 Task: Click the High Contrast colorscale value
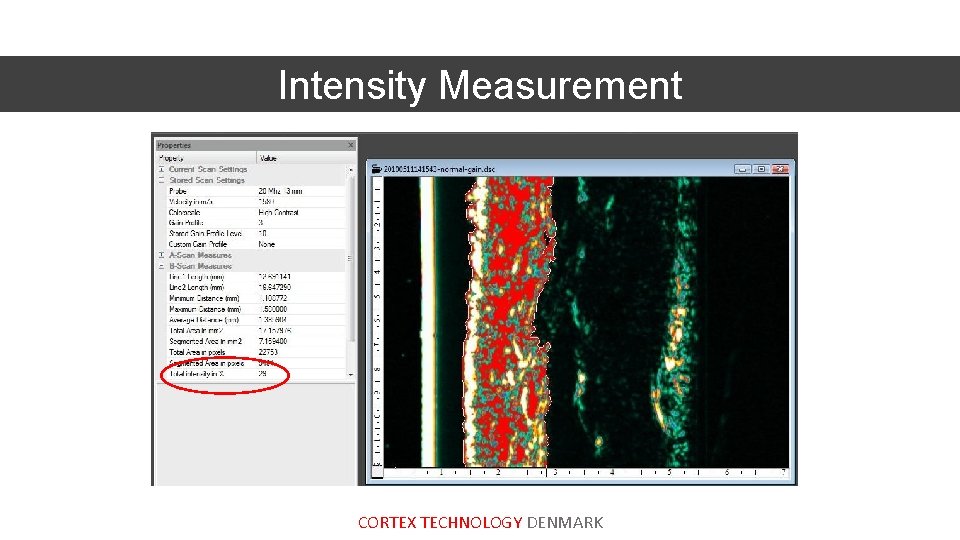coord(279,212)
